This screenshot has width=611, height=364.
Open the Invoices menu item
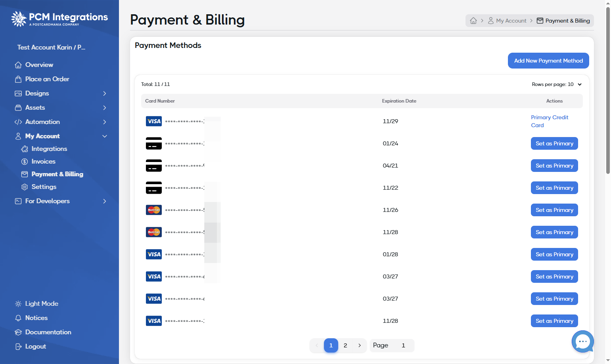point(43,162)
